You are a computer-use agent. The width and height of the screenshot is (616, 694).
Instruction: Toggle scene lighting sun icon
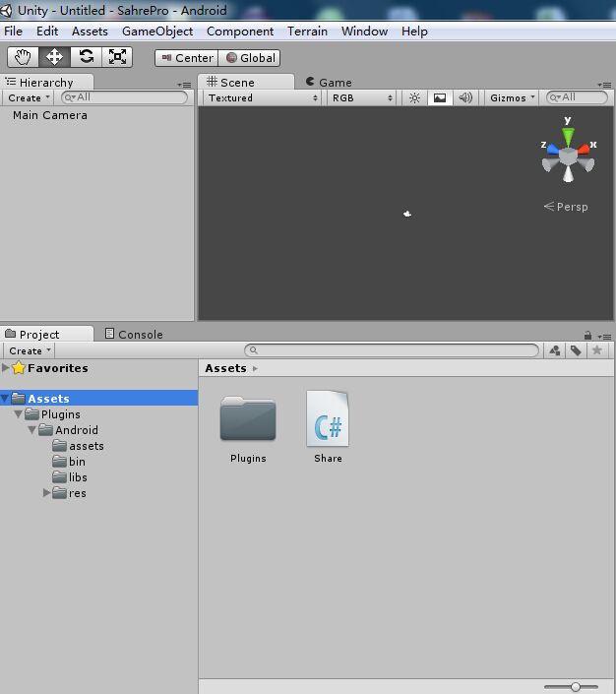414,97
